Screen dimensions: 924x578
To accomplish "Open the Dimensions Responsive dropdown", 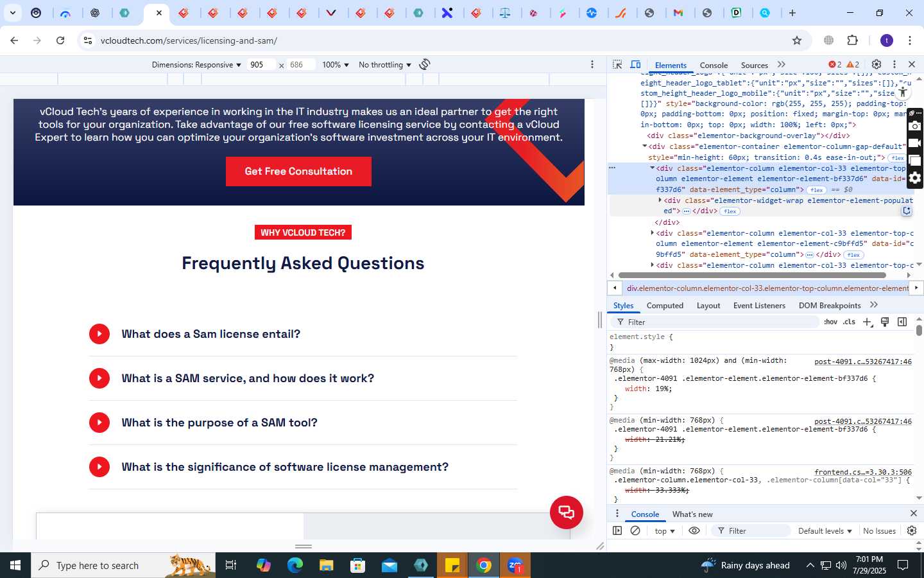I will point(196,65).
